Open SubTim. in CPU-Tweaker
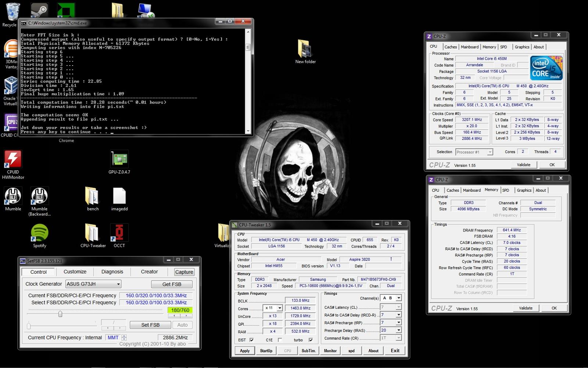 click(x=309, y=351)
